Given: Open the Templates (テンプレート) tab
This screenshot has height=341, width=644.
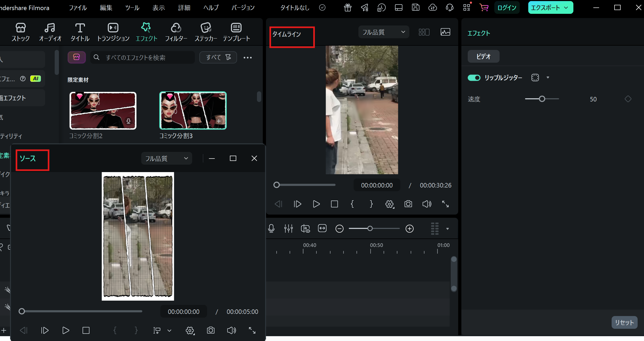Looking at the screenshot, I should click(x=236, y=32).
